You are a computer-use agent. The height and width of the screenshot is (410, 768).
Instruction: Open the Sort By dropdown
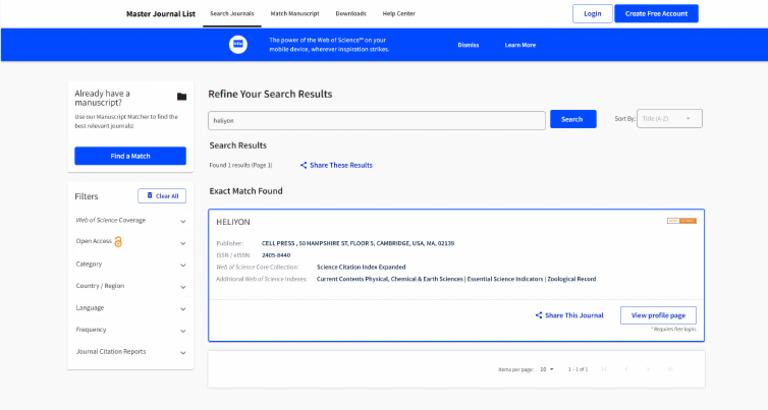point(669,119)
